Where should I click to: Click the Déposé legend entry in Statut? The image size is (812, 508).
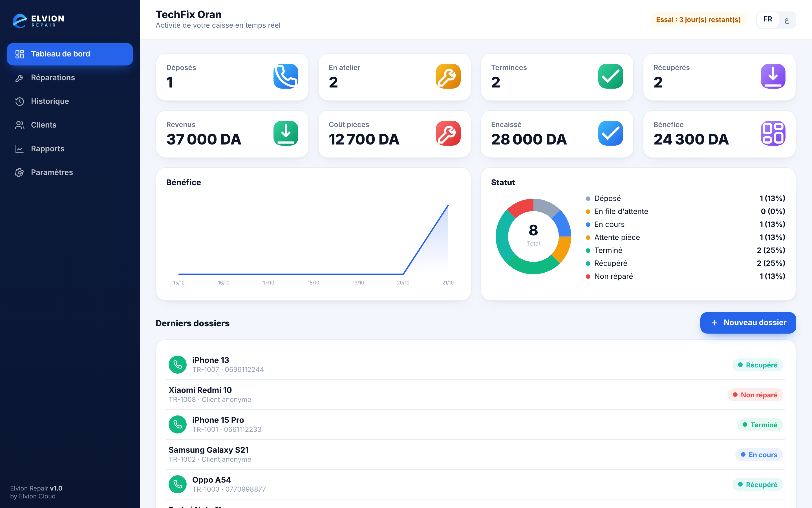[x=685, y=198]
